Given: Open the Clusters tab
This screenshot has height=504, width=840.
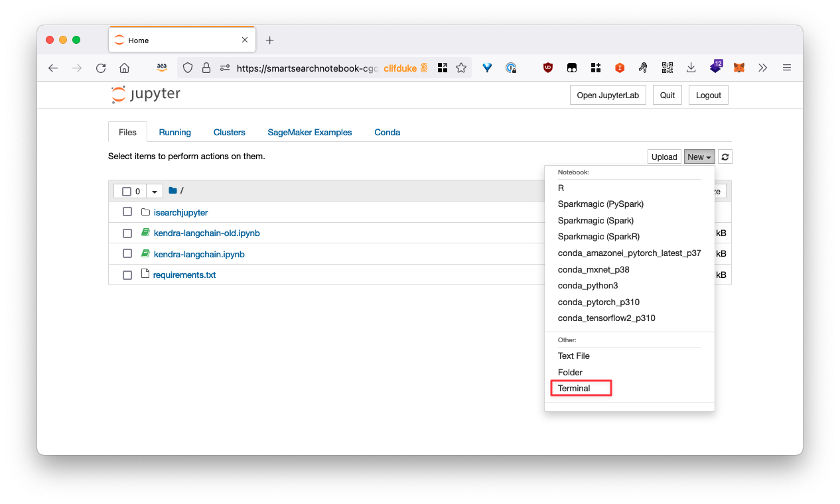Looking at the screenshot, I should pos(230,132).
